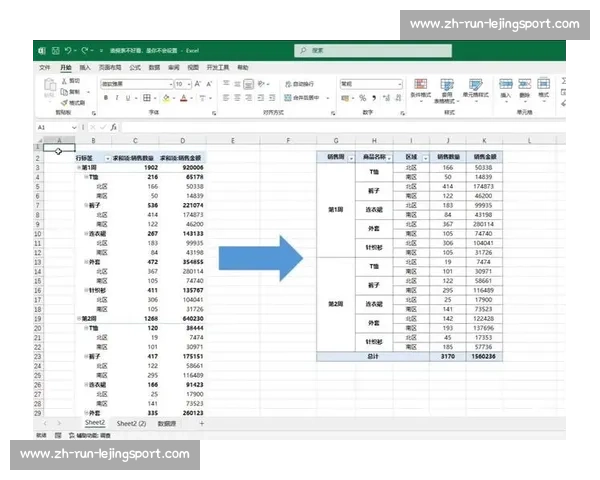The width and height of the screenshot is (600, 480).
Task: Click the Save icon in title bar
Action: pos(53,49)
